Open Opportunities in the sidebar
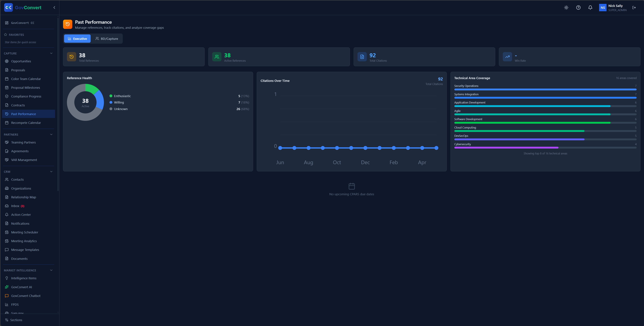Viewport: 644px width, 326px height. [28, 61]
